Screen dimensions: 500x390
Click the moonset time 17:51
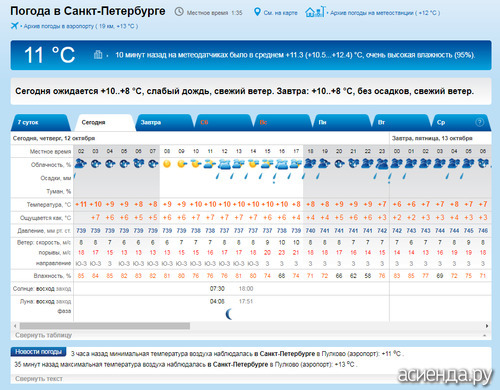pos(246,301)
